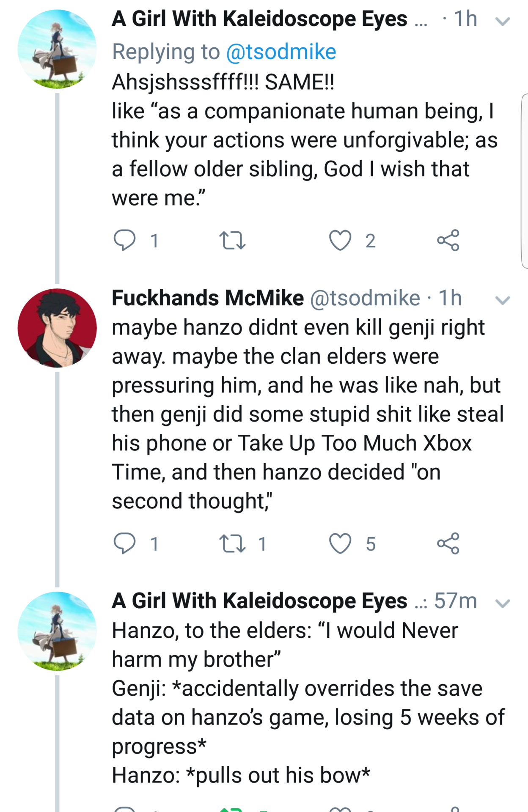Open the top A Girl With Kaleidoscope Eyes name
Viewport: 528px width, 812px height.
(259, 19)
